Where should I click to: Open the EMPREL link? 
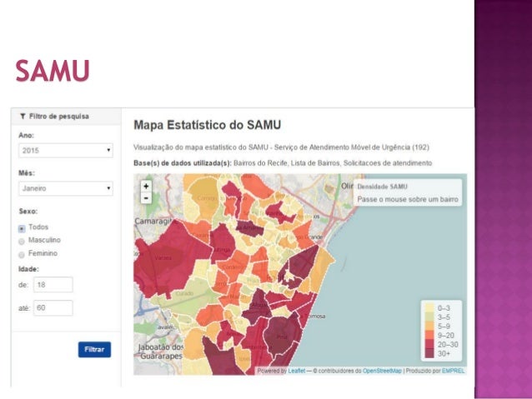(453, 371)
